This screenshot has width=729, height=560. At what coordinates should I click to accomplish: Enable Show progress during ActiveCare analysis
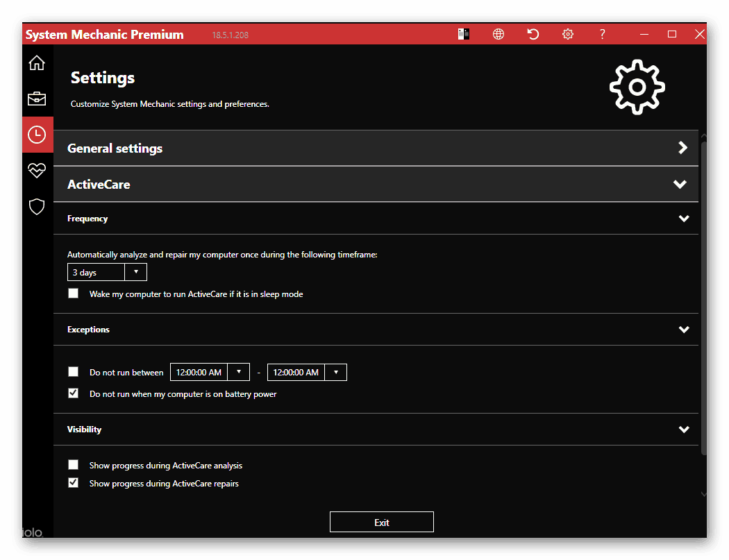coord(73,464)
